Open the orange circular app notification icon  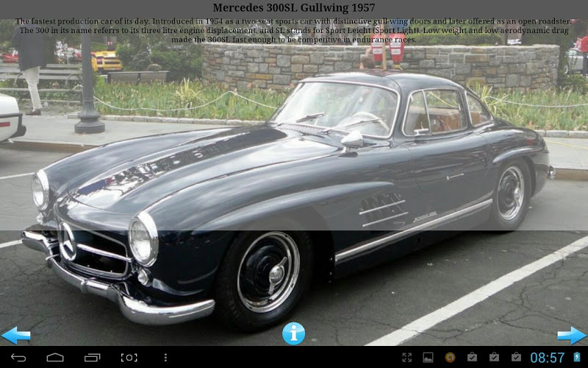[x=450, y=358]
